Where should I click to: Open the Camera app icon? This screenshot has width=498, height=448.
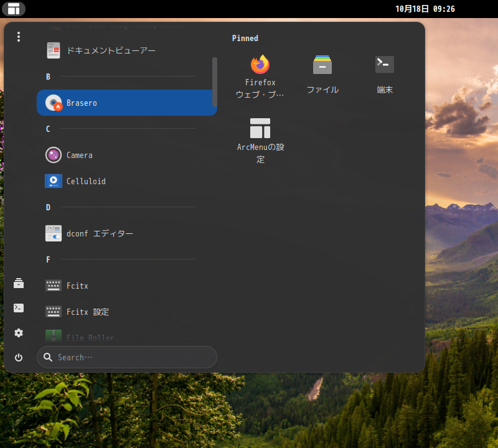(x=54, y=155)
